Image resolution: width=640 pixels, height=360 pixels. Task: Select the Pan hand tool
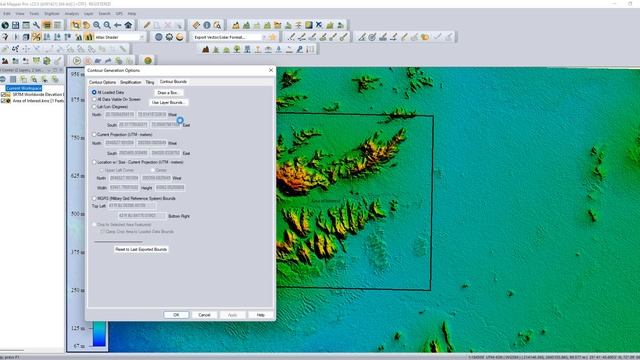[86, 25]
